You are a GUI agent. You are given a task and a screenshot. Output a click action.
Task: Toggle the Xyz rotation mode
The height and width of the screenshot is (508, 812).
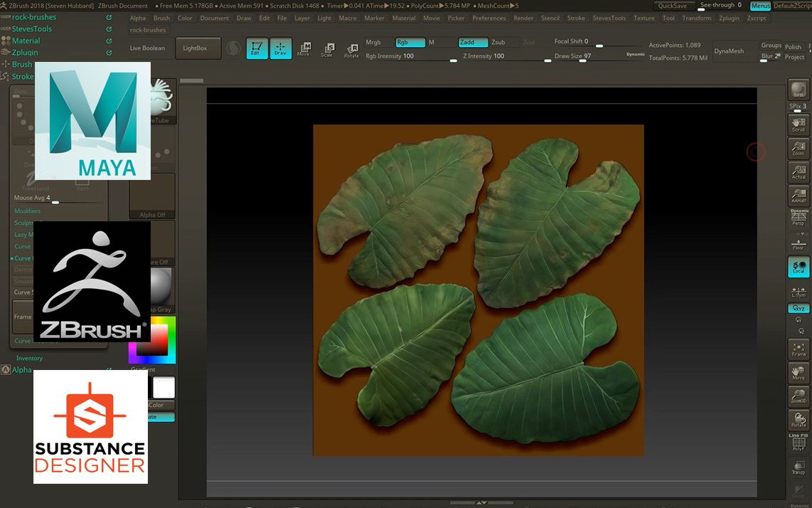(x=798, y=309)
